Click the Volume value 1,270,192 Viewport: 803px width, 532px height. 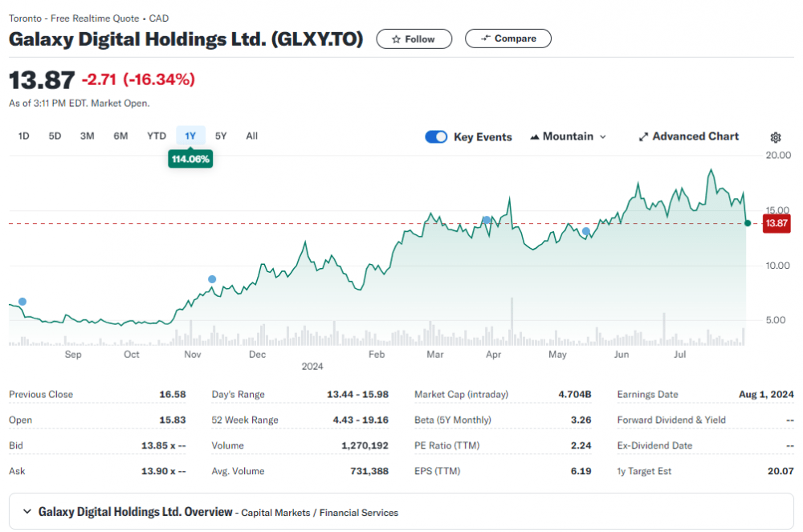[365, 445]
